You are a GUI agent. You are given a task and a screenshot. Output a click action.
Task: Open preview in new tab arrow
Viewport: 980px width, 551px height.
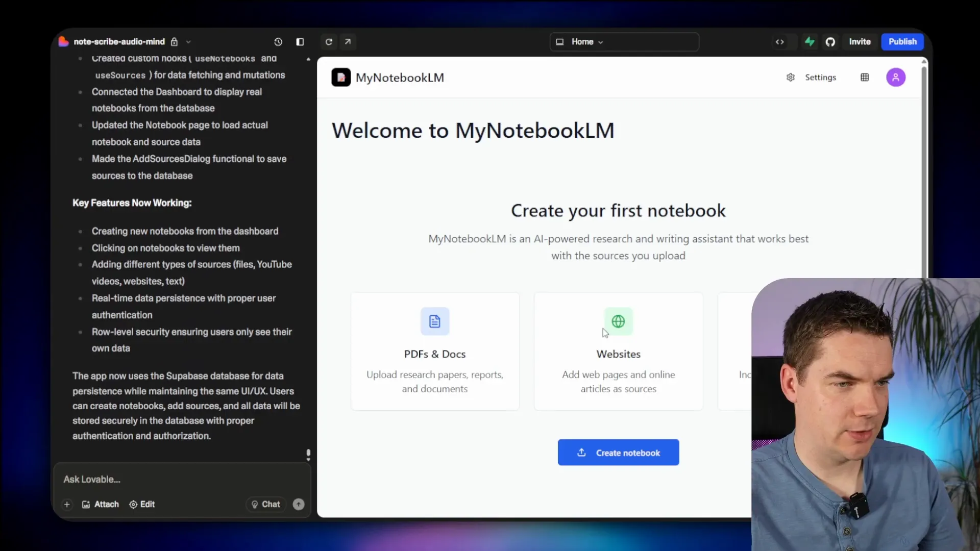tap(348, 42)
